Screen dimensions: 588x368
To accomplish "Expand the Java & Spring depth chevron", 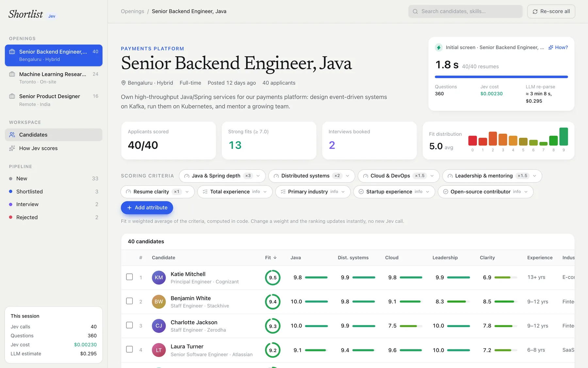I will [258, 176].
